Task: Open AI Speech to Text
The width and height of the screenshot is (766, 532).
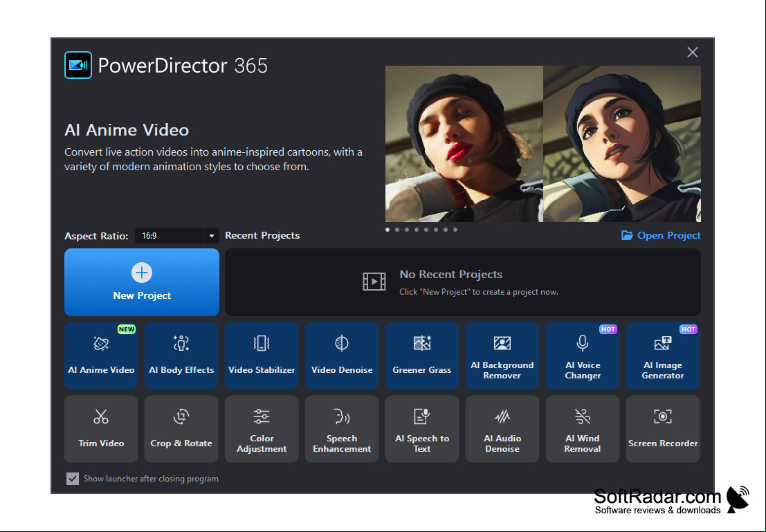Action: tap(422, 429)
